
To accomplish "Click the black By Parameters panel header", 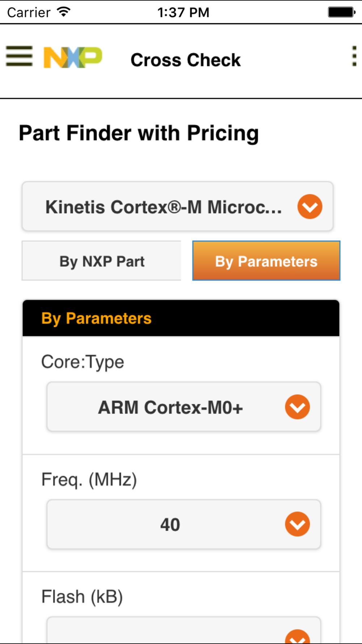I will tap(181, 318).
